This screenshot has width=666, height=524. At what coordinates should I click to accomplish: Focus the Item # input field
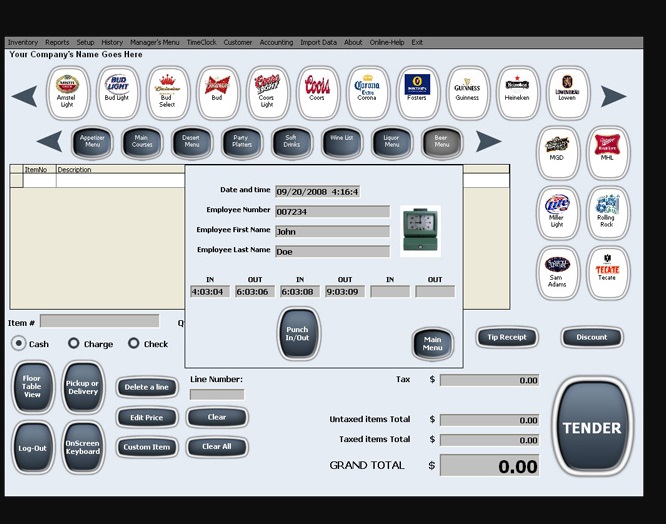(99, 321)
